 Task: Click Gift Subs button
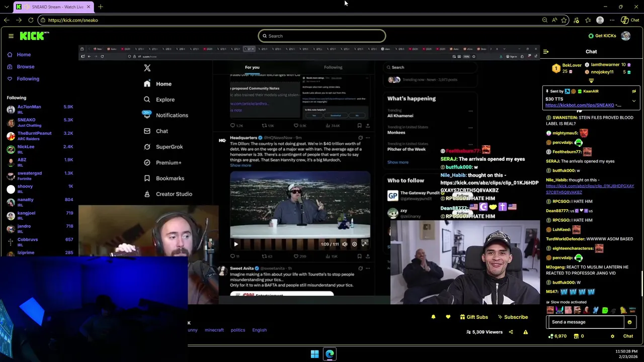(x=474, y=317)
